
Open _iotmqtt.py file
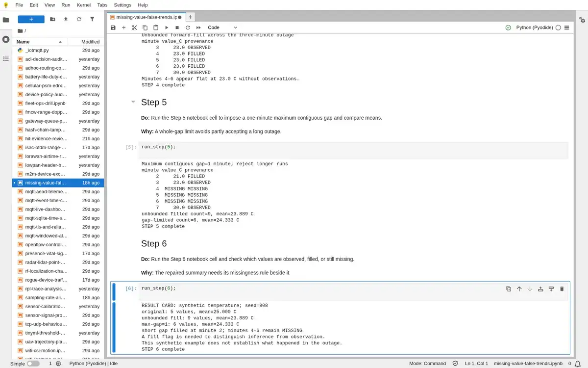tap(58, 50)
